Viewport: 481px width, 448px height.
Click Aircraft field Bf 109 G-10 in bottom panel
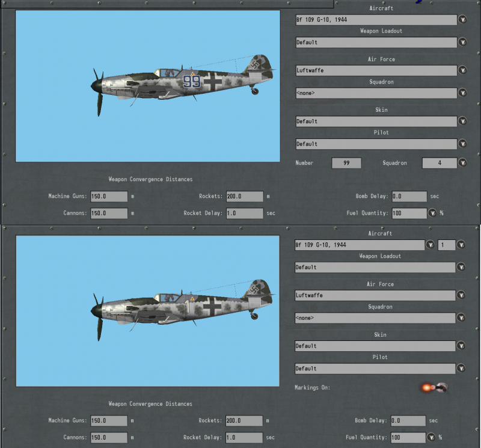[360, 245]
